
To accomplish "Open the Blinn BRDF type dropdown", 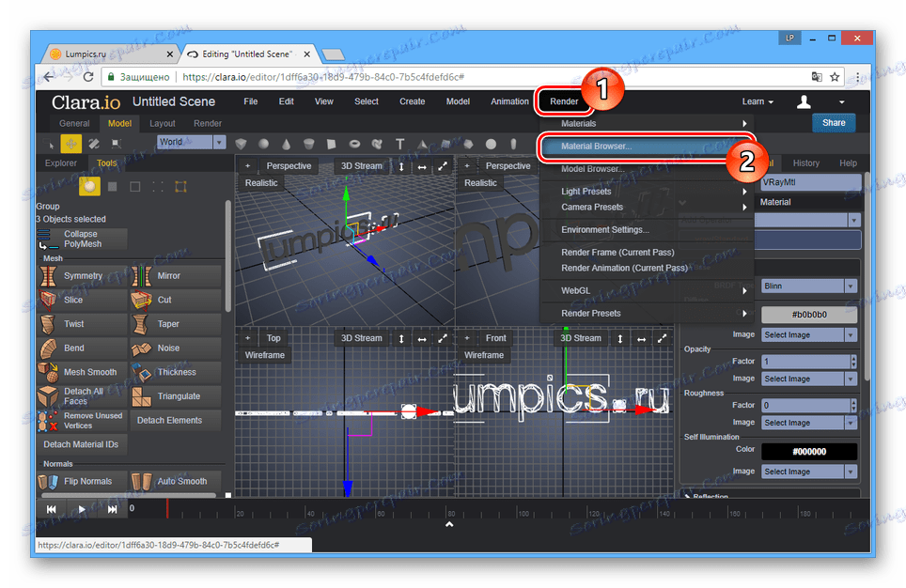I will pyautogui.click(x=809, y=286).
